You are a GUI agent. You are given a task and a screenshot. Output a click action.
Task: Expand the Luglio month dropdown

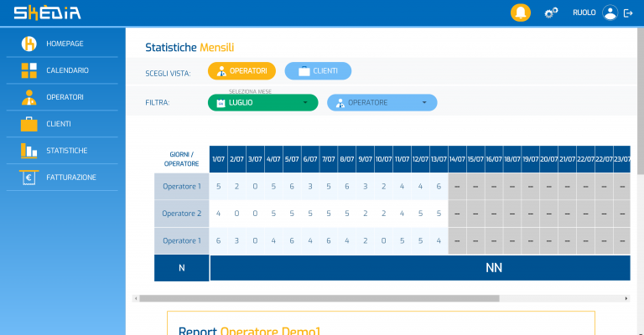click(x=262, y=102)
